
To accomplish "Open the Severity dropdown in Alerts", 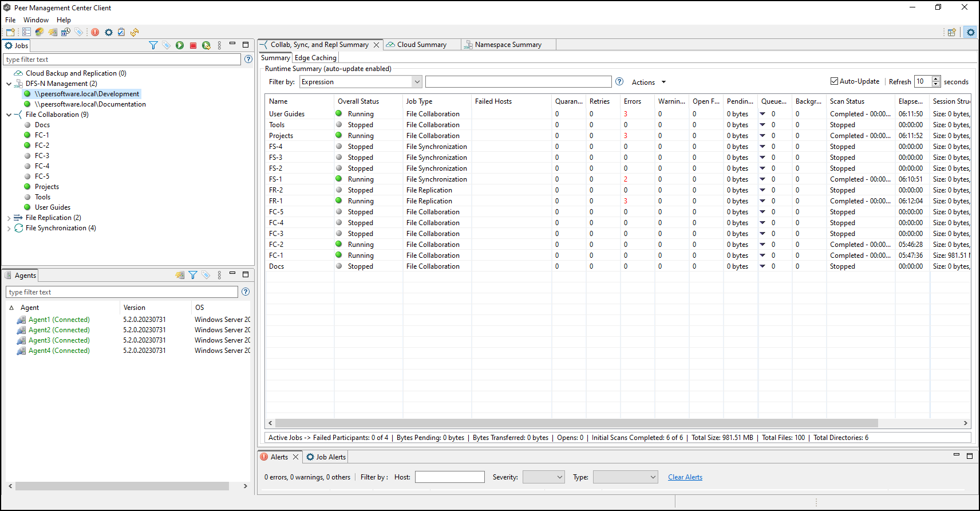I will point(544,477).
